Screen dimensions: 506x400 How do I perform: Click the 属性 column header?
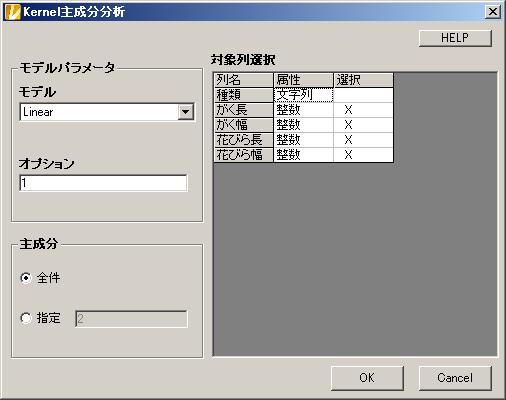pos(303,80)
